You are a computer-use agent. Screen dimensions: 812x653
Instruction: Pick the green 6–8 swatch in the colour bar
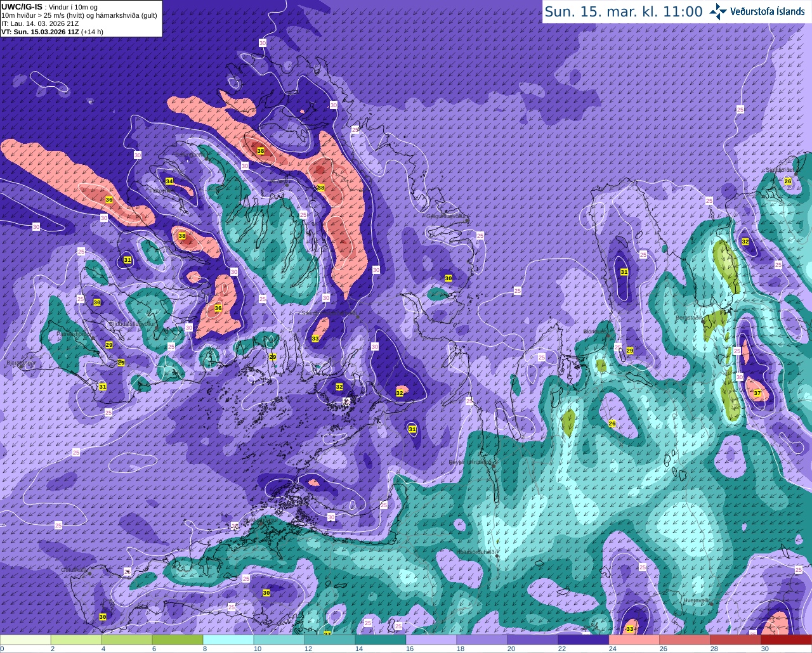coord(178,640)
